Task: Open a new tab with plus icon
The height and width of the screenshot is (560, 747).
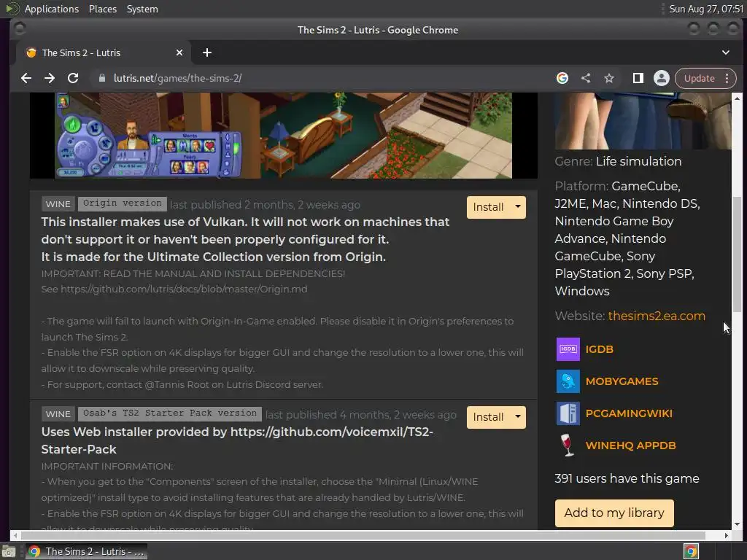Action: (206, 52)
